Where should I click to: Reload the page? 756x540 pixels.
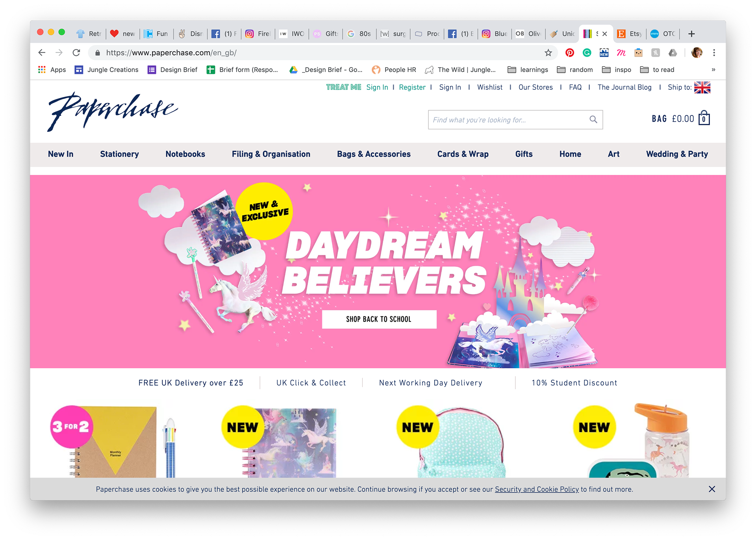click(76, 53)
